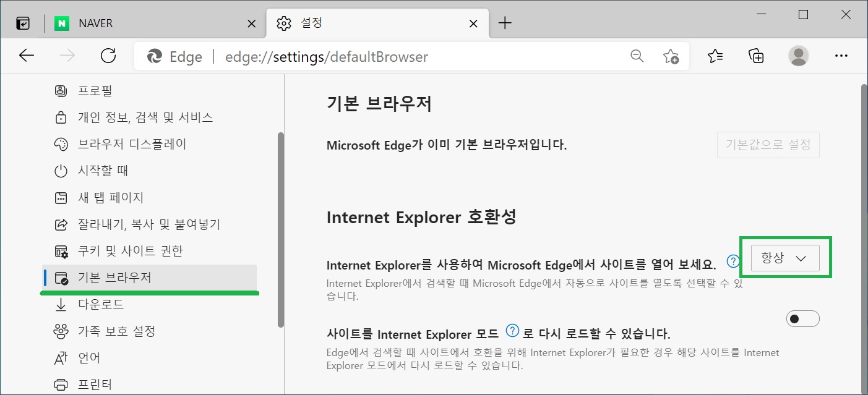This screenshot has width=868, height=395.
Task: Click the Internet Explorer 호환성 heading
Action: point(421,217)
